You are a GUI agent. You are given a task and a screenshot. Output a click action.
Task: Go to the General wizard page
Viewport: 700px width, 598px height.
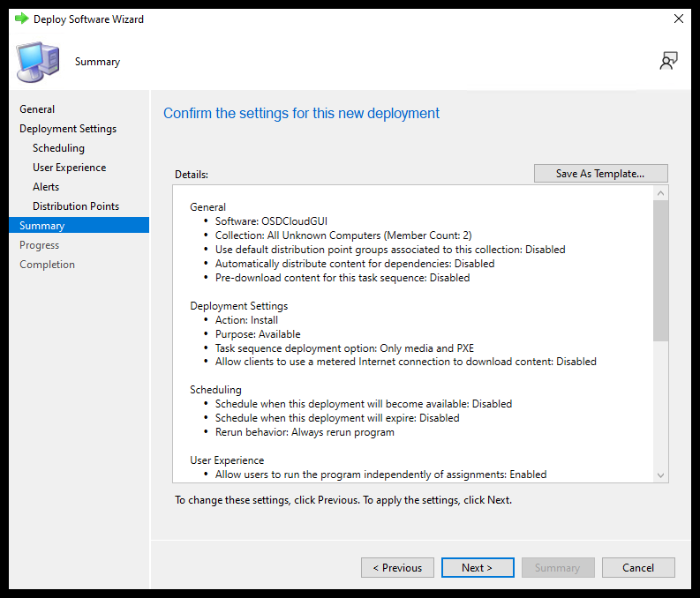(37, 109)
